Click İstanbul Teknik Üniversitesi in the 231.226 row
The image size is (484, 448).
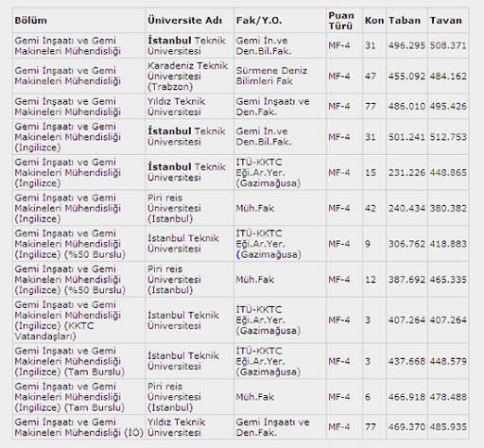pos(186,172)
